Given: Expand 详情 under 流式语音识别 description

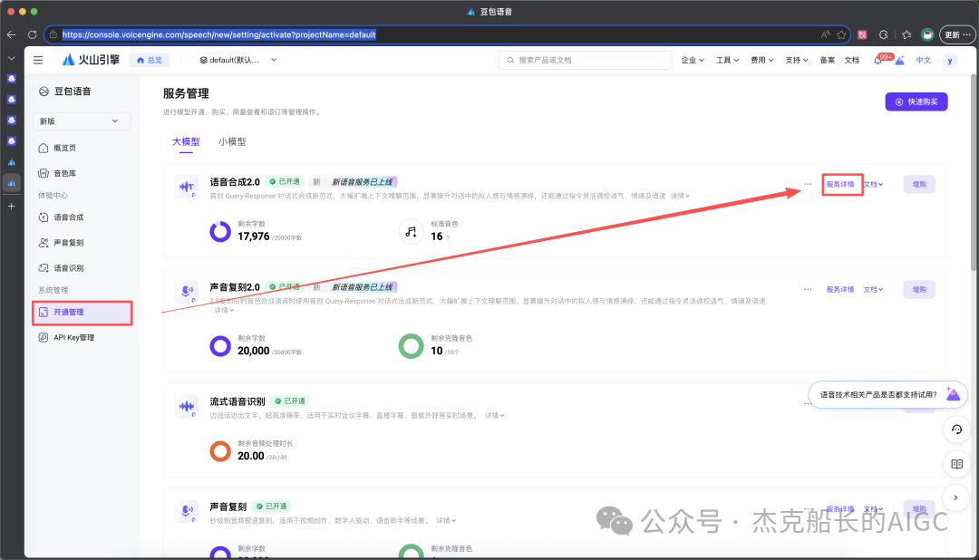Looking at the screenshot, I should 495,415.
